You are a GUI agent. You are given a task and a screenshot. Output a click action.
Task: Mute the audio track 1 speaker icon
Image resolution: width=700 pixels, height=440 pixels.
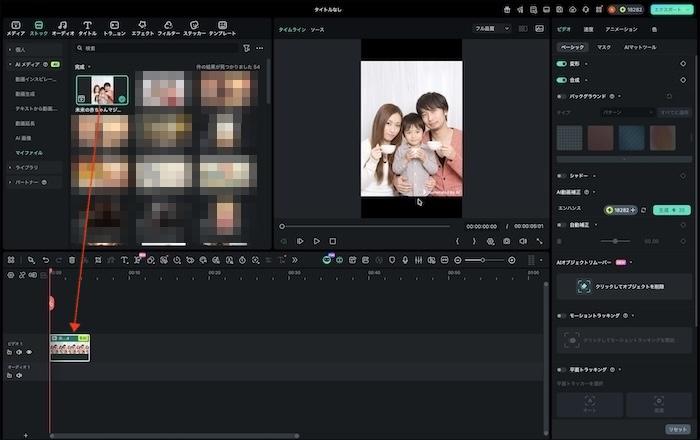19,375
